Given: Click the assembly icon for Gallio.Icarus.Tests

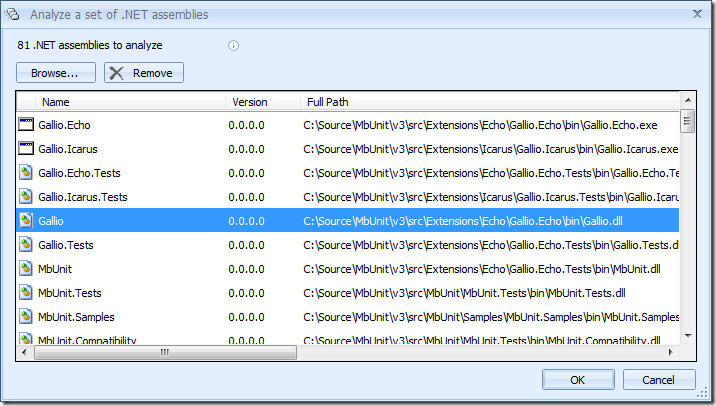Looking at the screenshot, I should coord(26,197).
